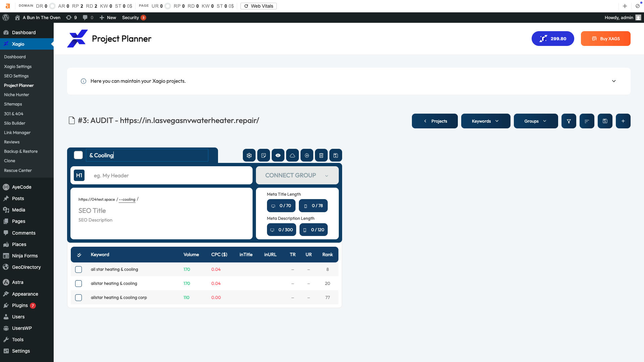644x362 pixels.
Task: Open Security link in admin bar
Action: pyautogui.click(x=134, y=17)
